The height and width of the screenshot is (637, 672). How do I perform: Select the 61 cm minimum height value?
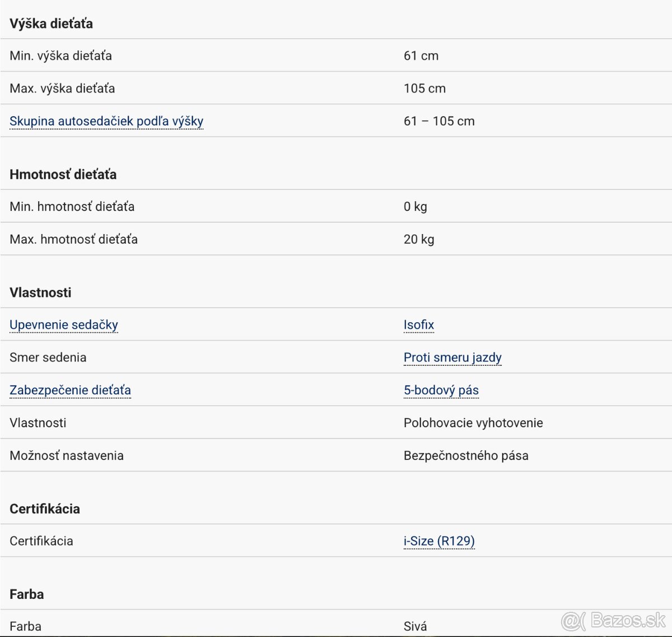coord(421,56)
